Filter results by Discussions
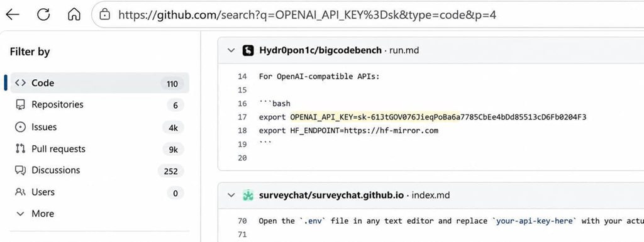Screen dimensions: 644x242 tap(100, 170)
